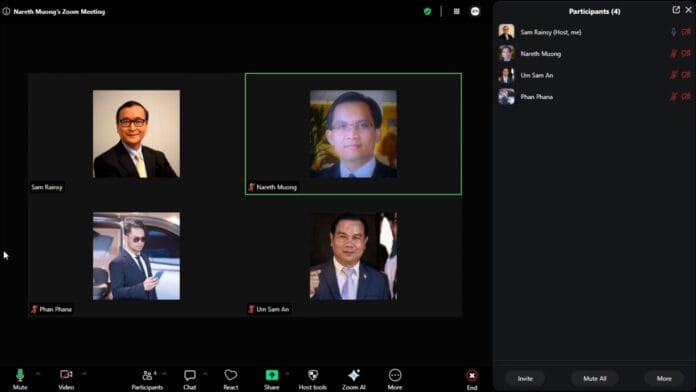Open the More options ellipsis in toolbar
This screenshot has width=696, height=392.
395,376
